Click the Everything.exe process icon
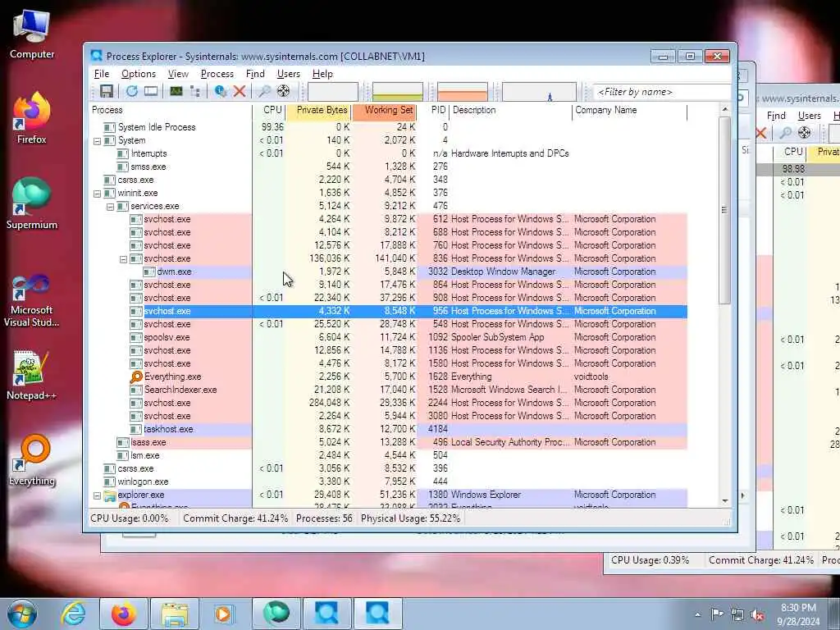 pyautogui.click(x=137, y=377)
